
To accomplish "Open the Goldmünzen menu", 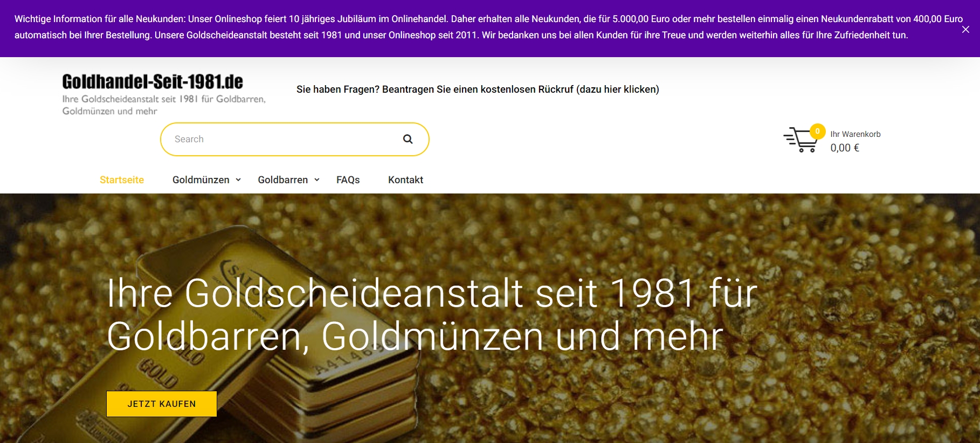I will click(x=201, y=180).
